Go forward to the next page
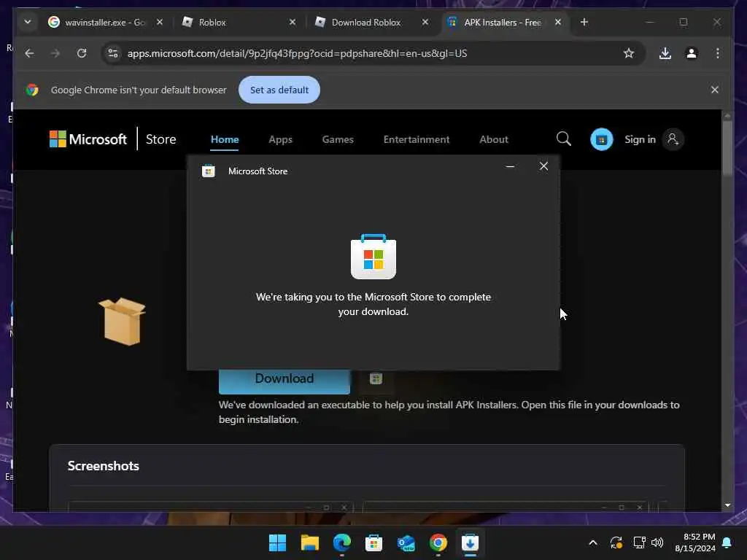The image size is (747, 560). pos(55,53)
